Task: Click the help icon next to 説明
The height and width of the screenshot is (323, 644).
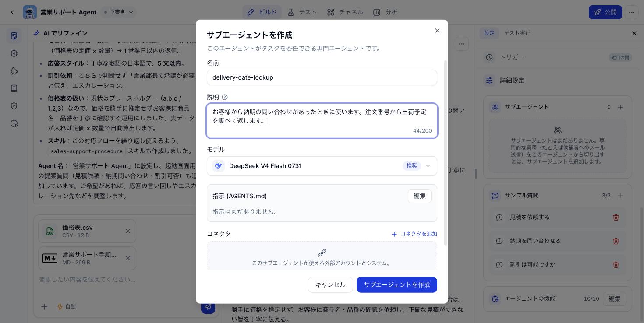Action: (x=225, y=97)
